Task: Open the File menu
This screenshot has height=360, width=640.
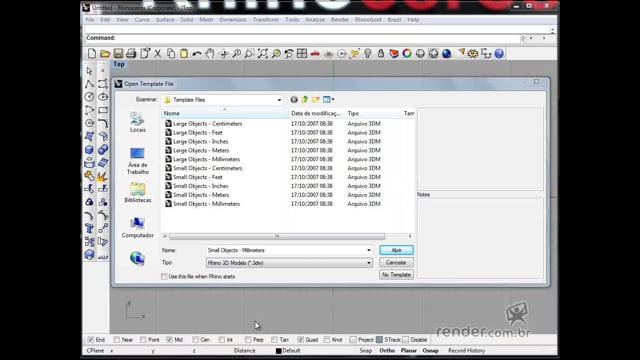Action: [90, 20]
